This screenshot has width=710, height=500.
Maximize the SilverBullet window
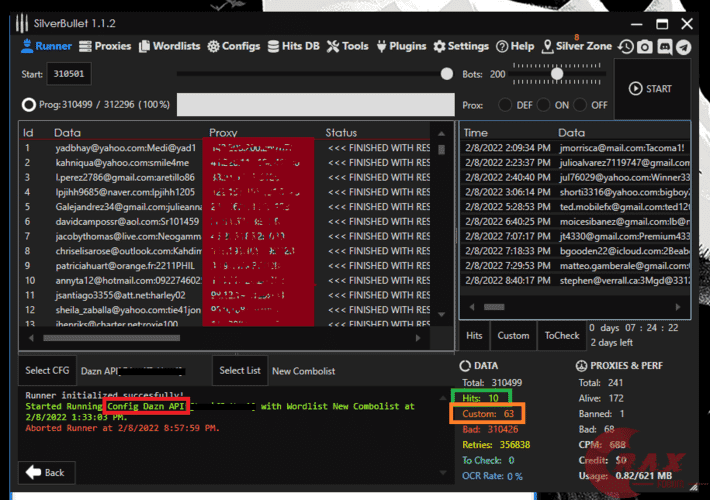tap(662, 24)
